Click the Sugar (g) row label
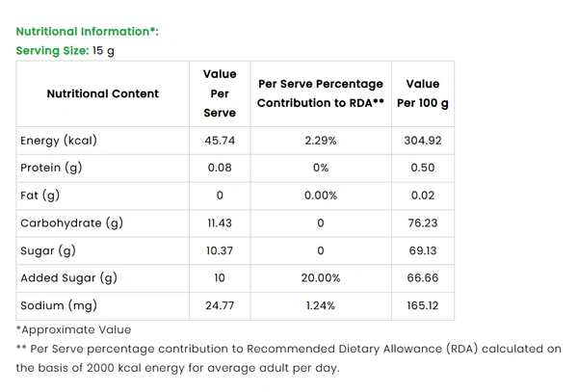 tap(47, 250)
